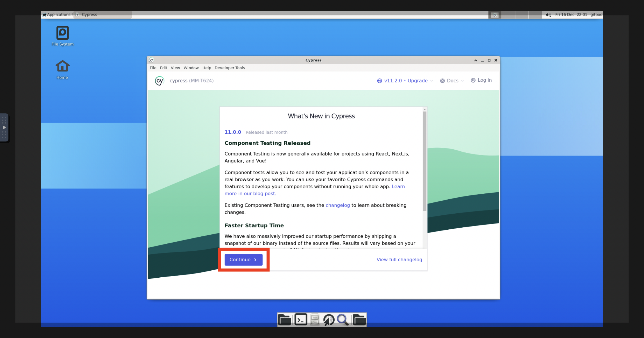Follow the View full changelog link

point(399,259)
